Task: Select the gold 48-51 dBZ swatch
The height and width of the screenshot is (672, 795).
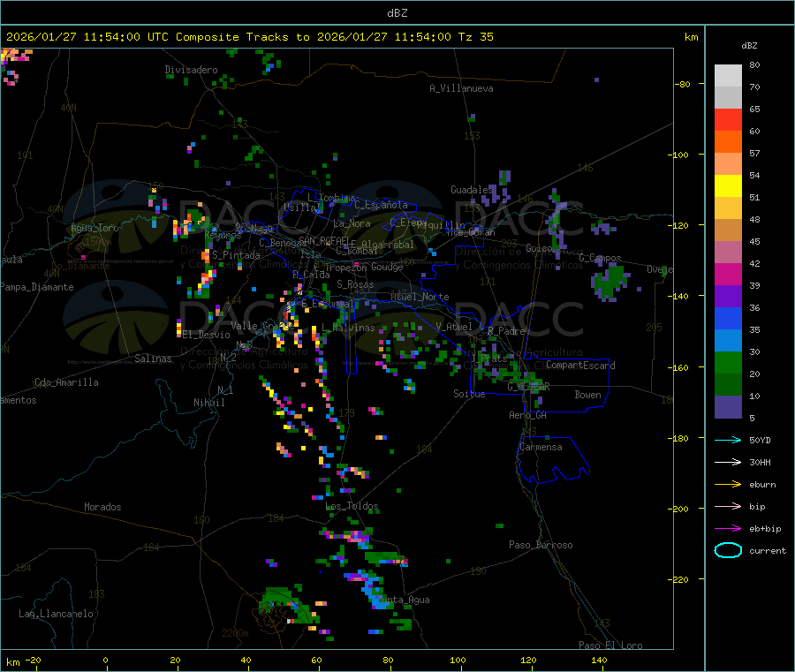Action: tap(728, 208)
